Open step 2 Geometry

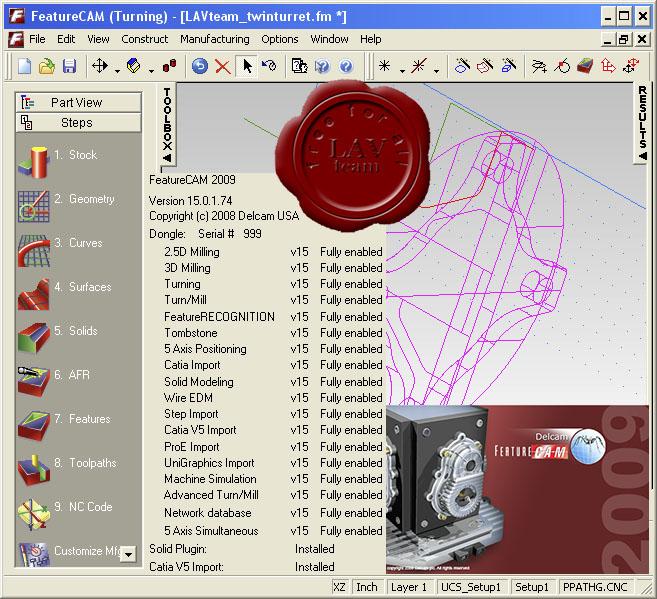[66, 205]
